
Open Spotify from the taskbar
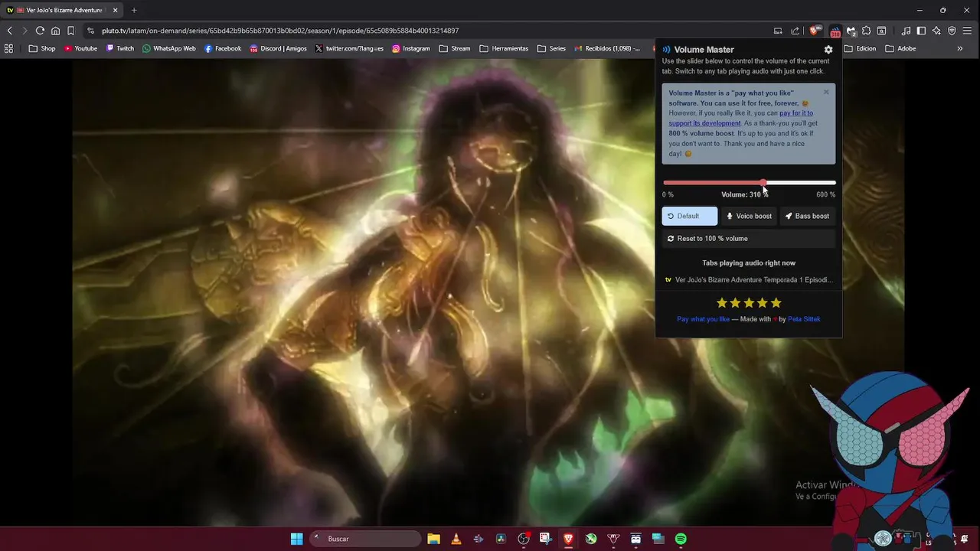coord(681,539)
